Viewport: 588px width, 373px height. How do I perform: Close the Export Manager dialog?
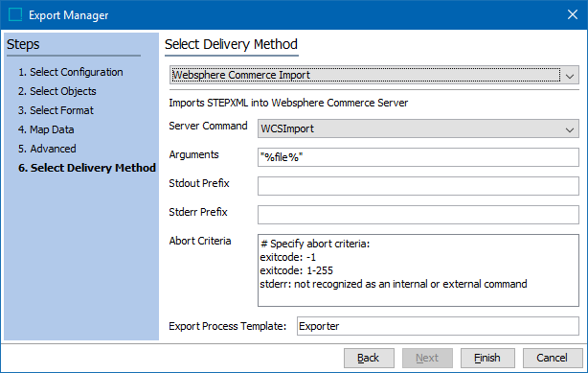coord(573,14)
